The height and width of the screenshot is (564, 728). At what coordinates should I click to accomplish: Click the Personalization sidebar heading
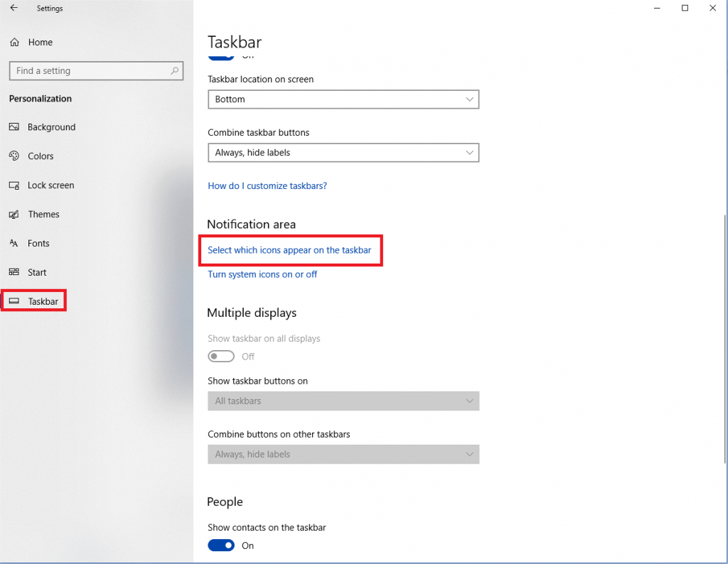pyautogui.click(x=41, y=99)
